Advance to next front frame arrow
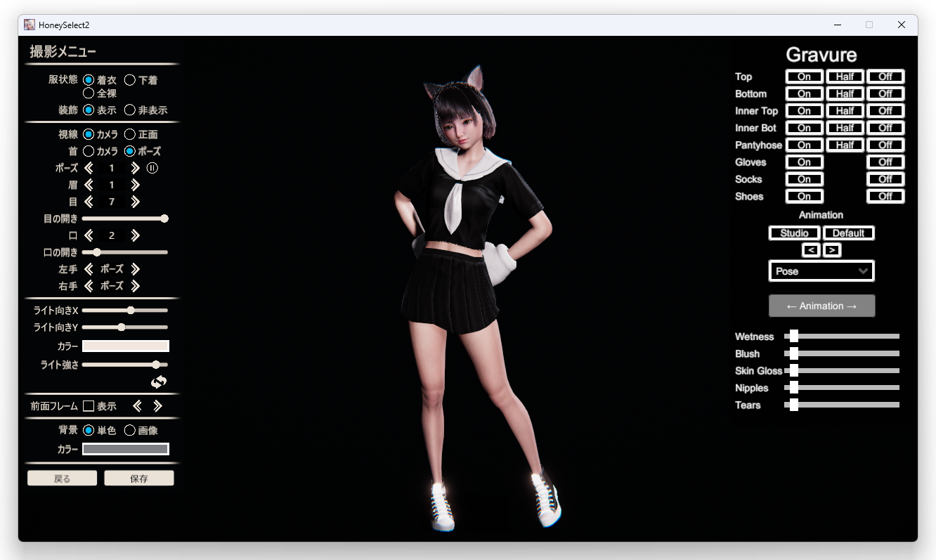 tap(158, 406)
